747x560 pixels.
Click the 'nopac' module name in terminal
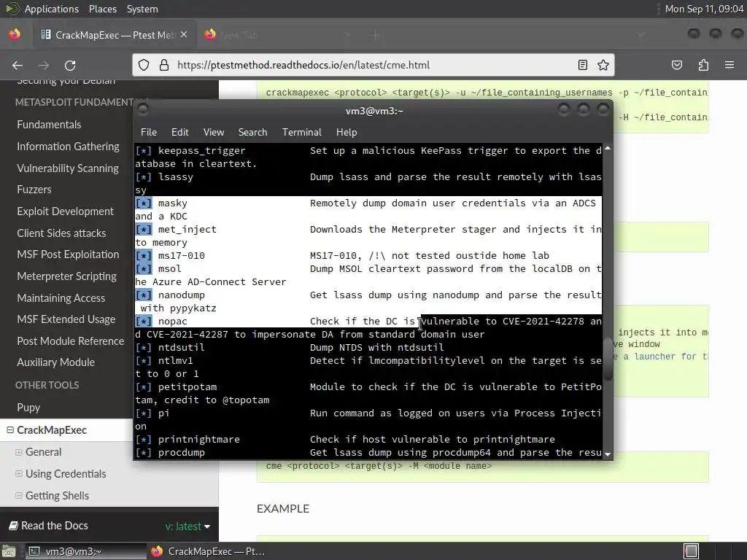(x=172, y=322)
